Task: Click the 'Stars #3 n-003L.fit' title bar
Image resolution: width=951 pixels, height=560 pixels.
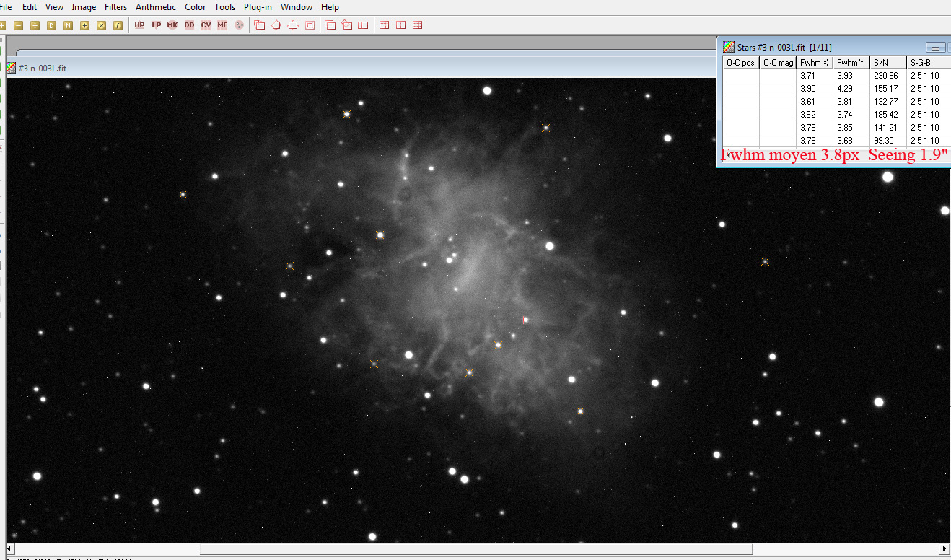Action: pyautogui.click(x=833, y=47)
